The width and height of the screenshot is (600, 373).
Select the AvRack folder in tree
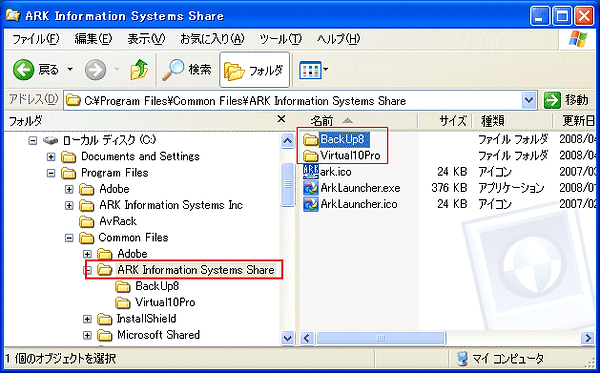(x=117, y=222)
